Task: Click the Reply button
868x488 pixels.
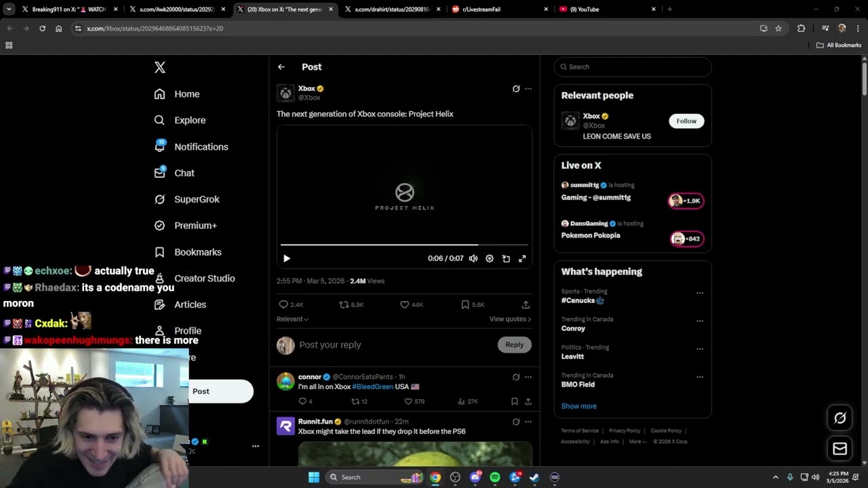Action: (x=515, y=345)
